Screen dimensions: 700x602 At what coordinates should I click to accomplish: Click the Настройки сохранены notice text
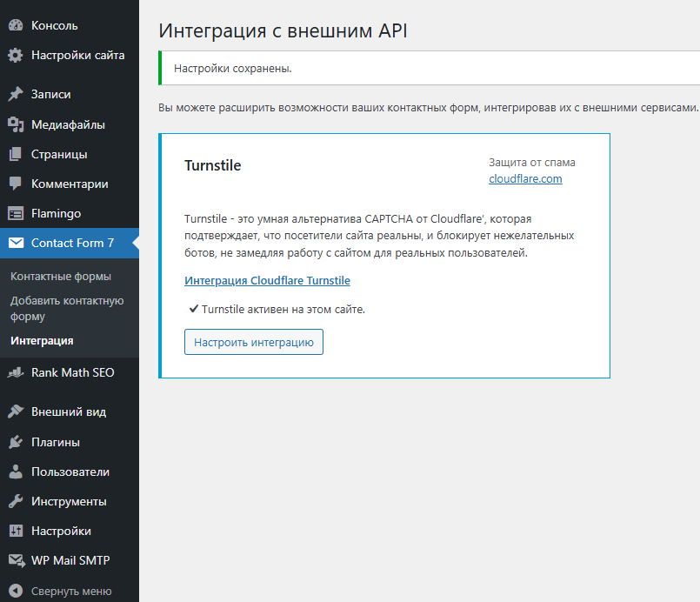pyautogui.click(x=232, y=69)
